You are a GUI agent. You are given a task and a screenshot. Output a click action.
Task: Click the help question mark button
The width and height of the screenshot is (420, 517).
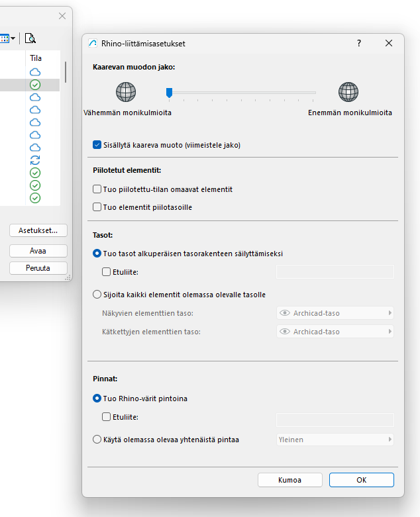(x=359, y=43)
